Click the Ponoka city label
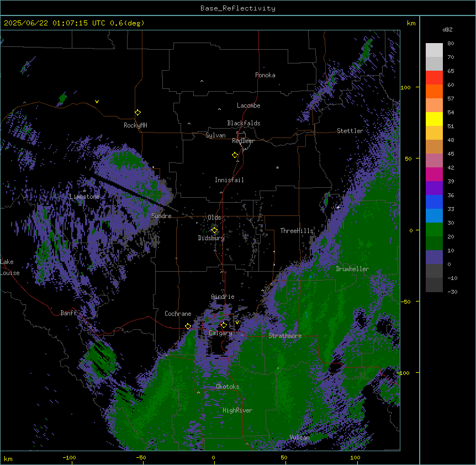This screenshot has width=476, height=465. point(265,75)
